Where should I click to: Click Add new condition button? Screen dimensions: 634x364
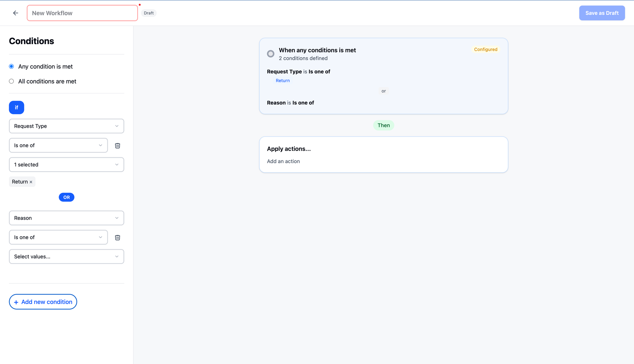pos(43,302)
